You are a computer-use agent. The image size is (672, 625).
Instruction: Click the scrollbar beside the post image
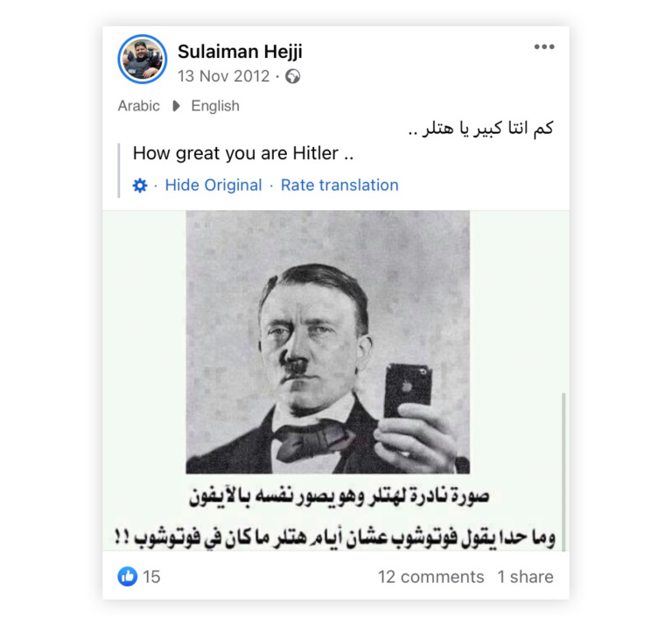[563, 472]
